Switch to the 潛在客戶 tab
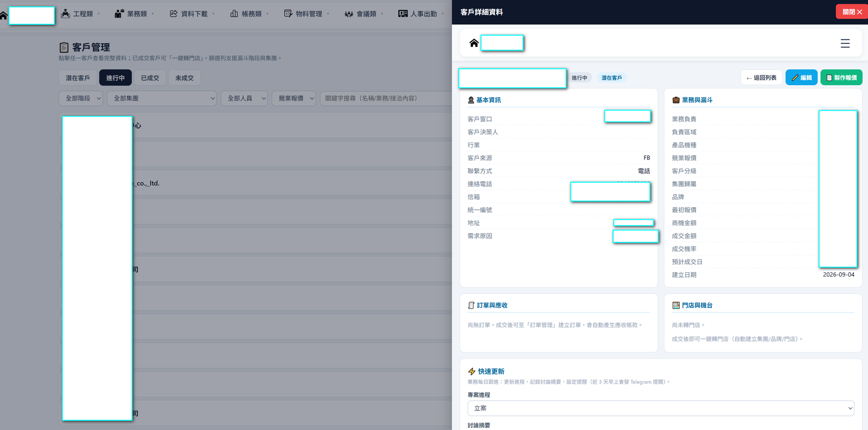This screenshot has height=430, width=868. [78, 78]
